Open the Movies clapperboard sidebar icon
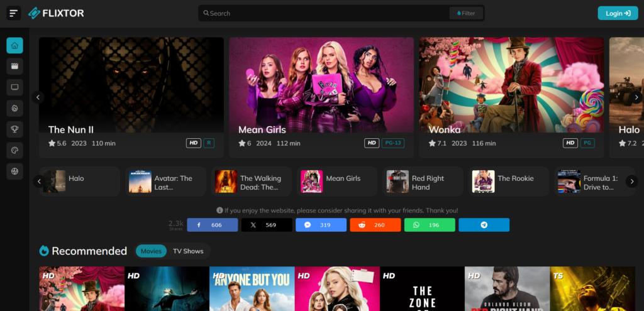644x311 pixels. (15, 66)
